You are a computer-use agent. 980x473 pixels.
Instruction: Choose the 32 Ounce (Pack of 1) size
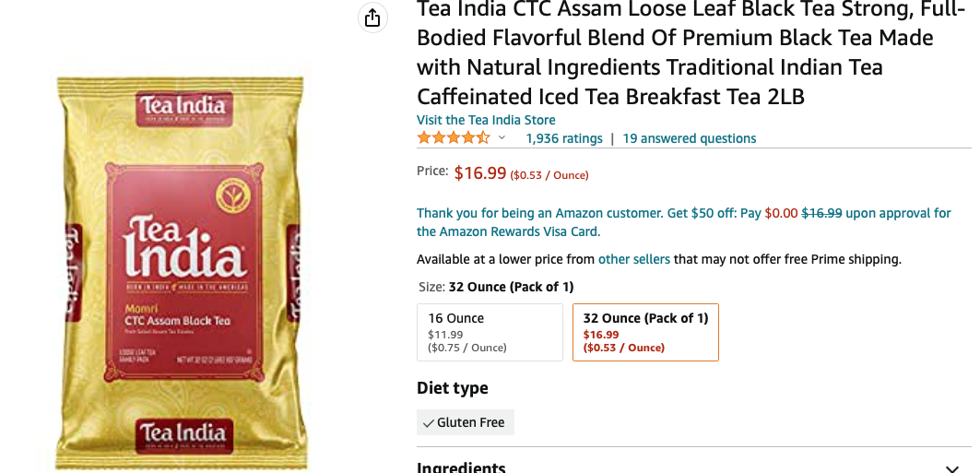(645, 332)
